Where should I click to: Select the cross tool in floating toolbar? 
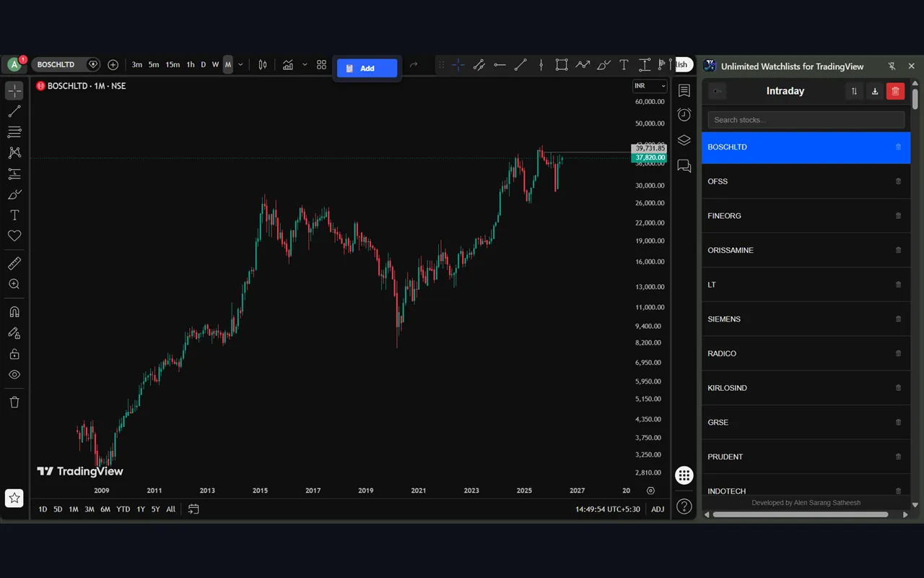pos(458,65)
